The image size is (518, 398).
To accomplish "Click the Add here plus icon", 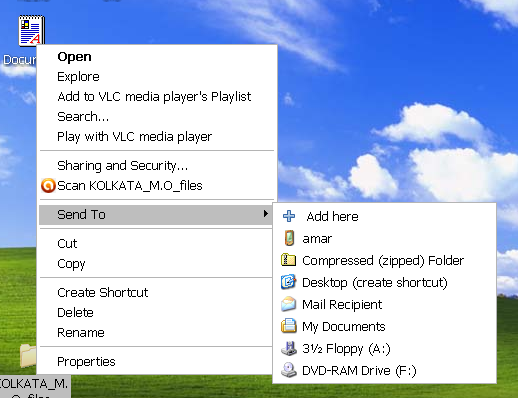I will pos(289,216).
